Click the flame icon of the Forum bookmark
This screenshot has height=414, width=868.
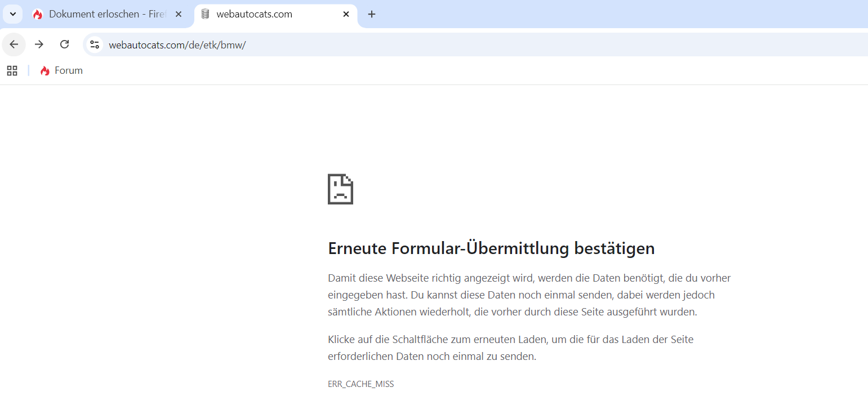(45, 70)
